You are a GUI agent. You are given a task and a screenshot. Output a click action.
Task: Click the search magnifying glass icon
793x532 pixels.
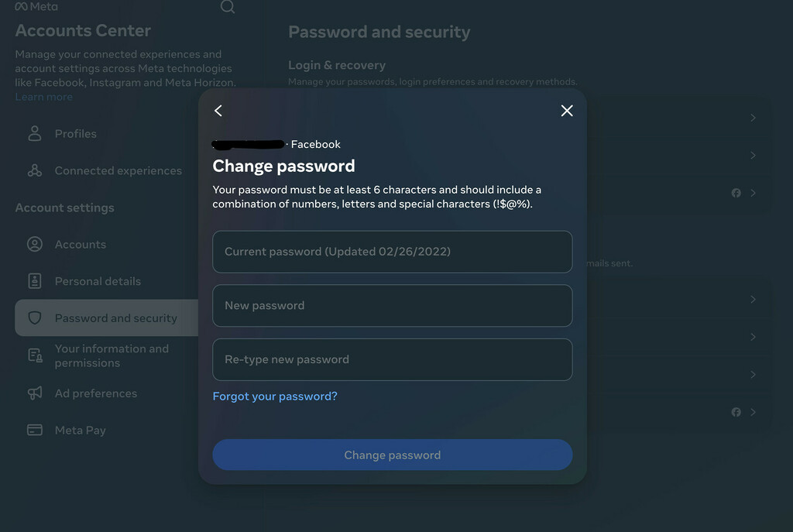coord(227,7)
